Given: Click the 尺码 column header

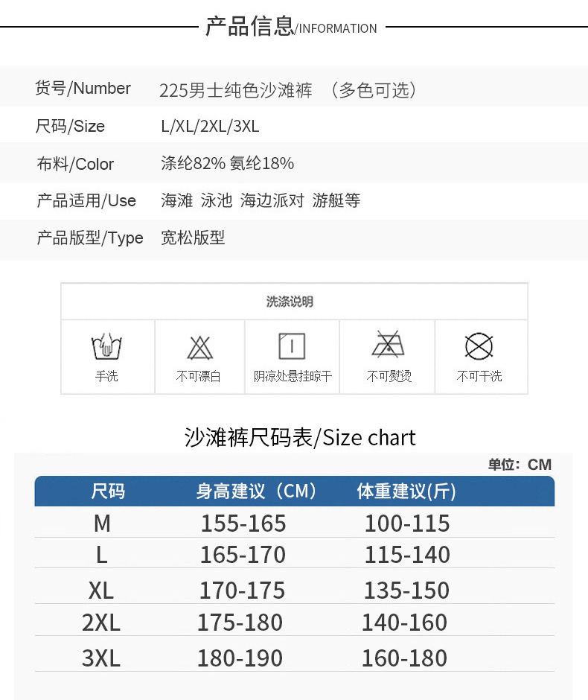Looking at the screenshot, I should point(108,491).
